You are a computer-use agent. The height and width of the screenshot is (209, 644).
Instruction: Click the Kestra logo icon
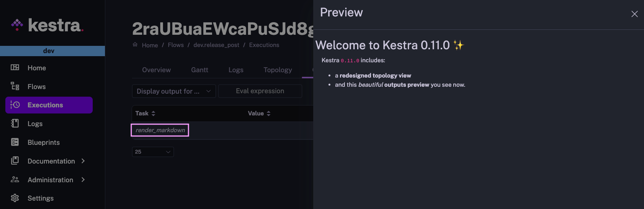click(x=17, y=25)
